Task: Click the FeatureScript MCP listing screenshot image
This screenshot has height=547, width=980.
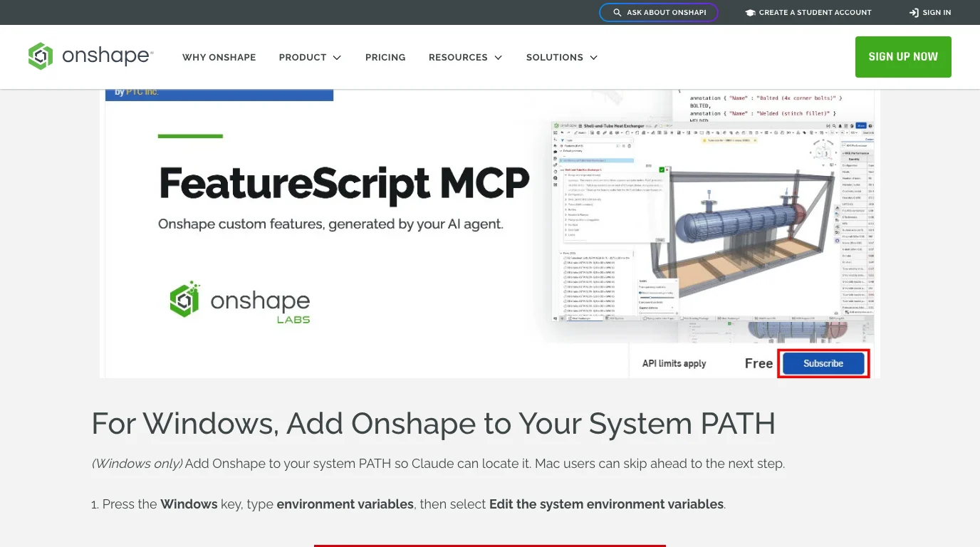Action: tap(490, 234)
